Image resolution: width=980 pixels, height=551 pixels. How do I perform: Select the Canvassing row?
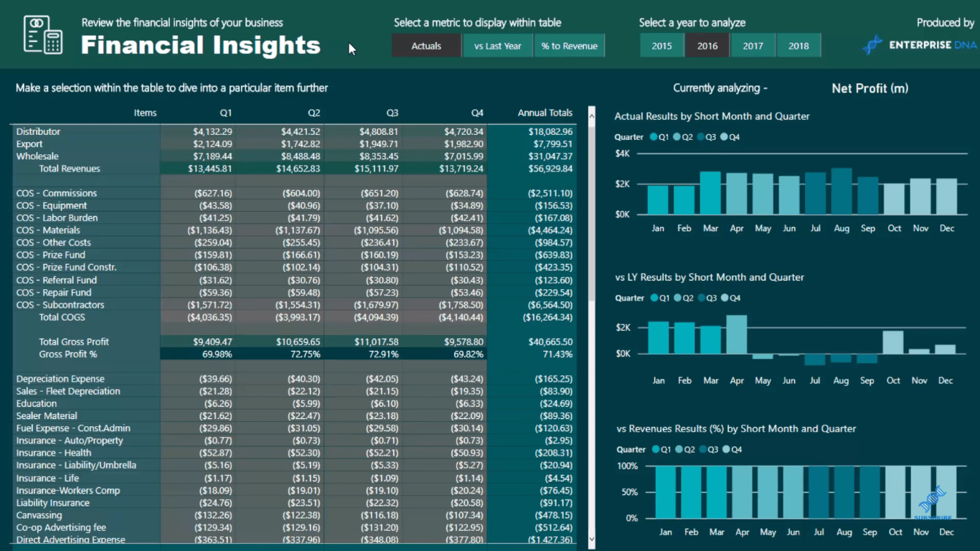[294, 515]
